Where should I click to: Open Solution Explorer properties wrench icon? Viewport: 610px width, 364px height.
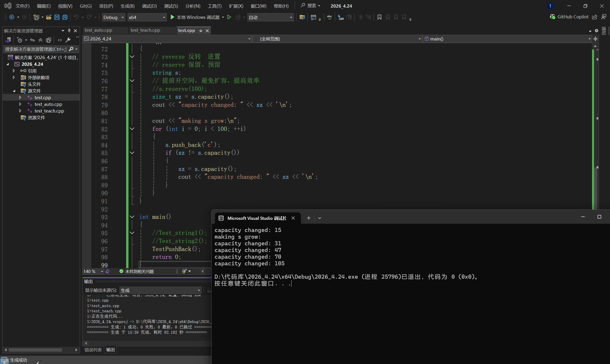pos(68,40)
